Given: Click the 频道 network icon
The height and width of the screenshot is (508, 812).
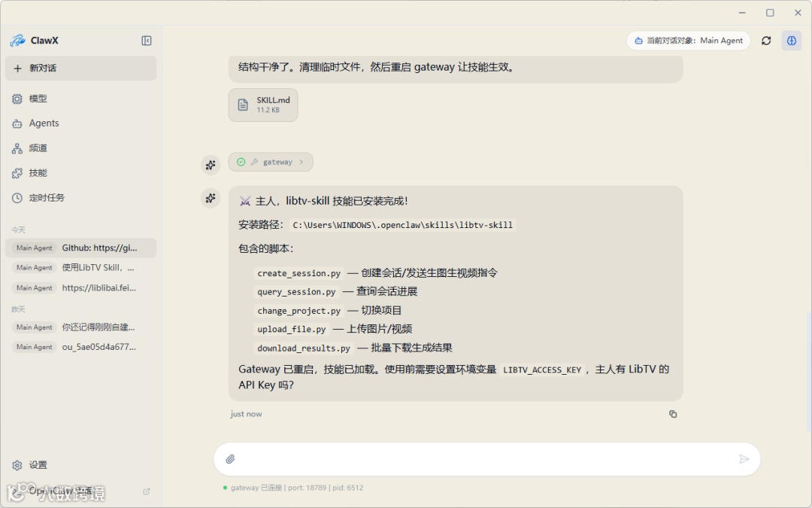Looking at the screenshot, I should click(17, 148).
